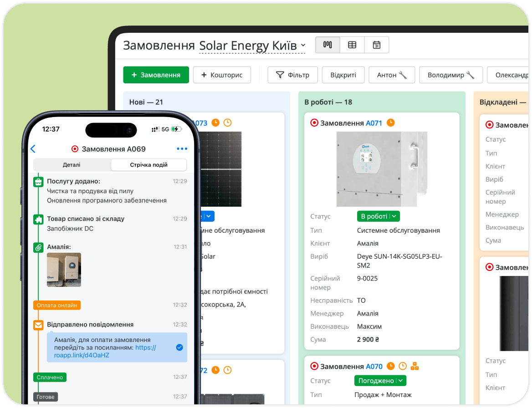Screen dimensions: 532x408
Task: Open the Погоджено status dropdown
Action: point(380,381)
